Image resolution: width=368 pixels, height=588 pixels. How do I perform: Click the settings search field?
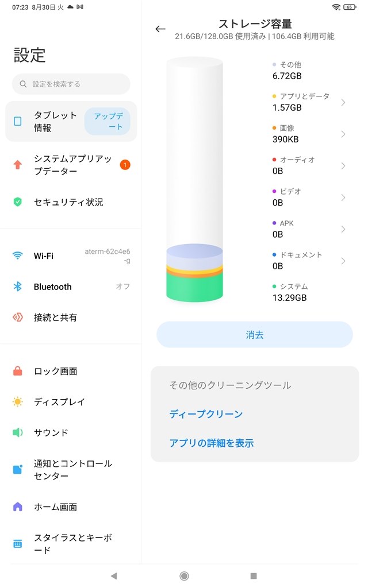pyautogui.click(x=71, y=84)
